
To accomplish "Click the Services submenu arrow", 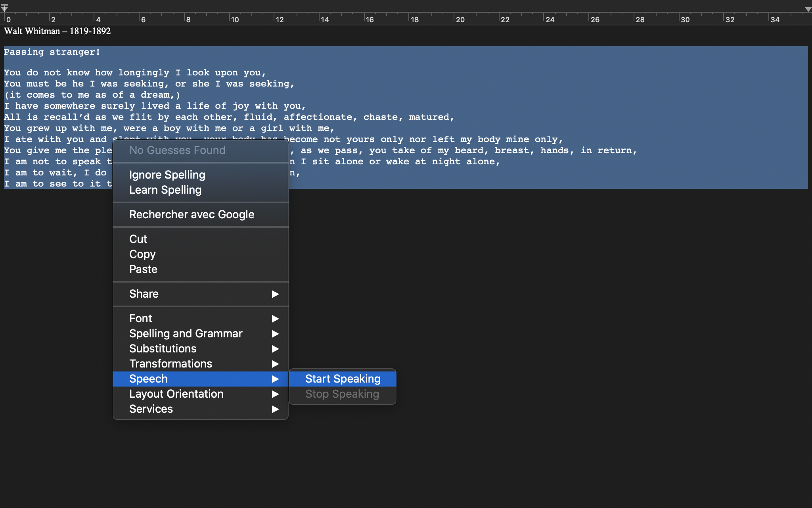I will click(x=275, y=409).
